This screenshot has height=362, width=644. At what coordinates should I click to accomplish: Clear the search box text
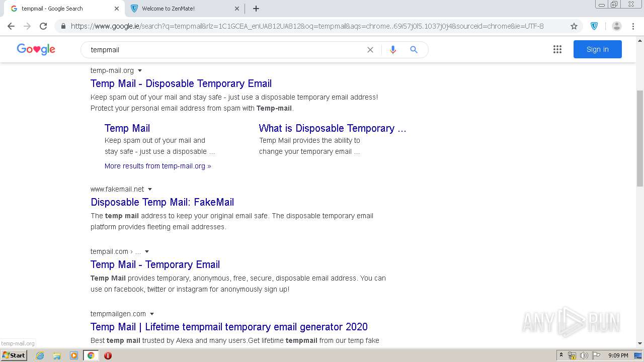pyautogui.click(x=370, y=50)
